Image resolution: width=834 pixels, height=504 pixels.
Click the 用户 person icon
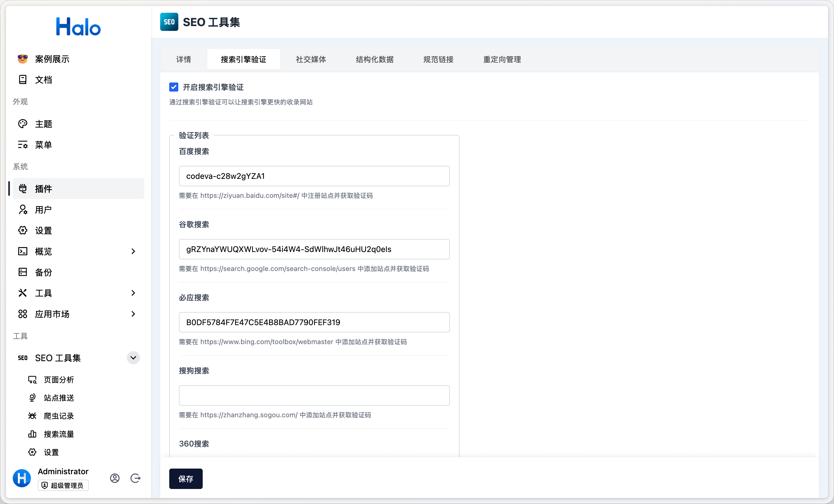point(23,209)
